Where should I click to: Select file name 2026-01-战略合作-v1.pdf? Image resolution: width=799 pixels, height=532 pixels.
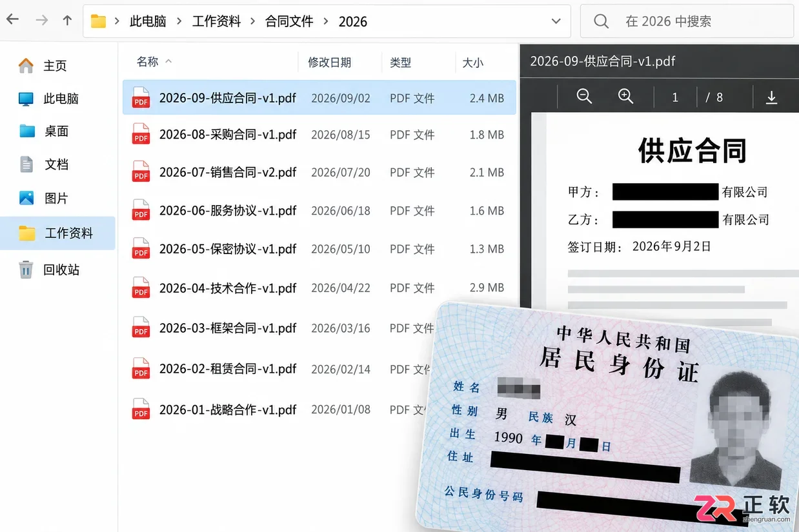(x=228, y=409)
